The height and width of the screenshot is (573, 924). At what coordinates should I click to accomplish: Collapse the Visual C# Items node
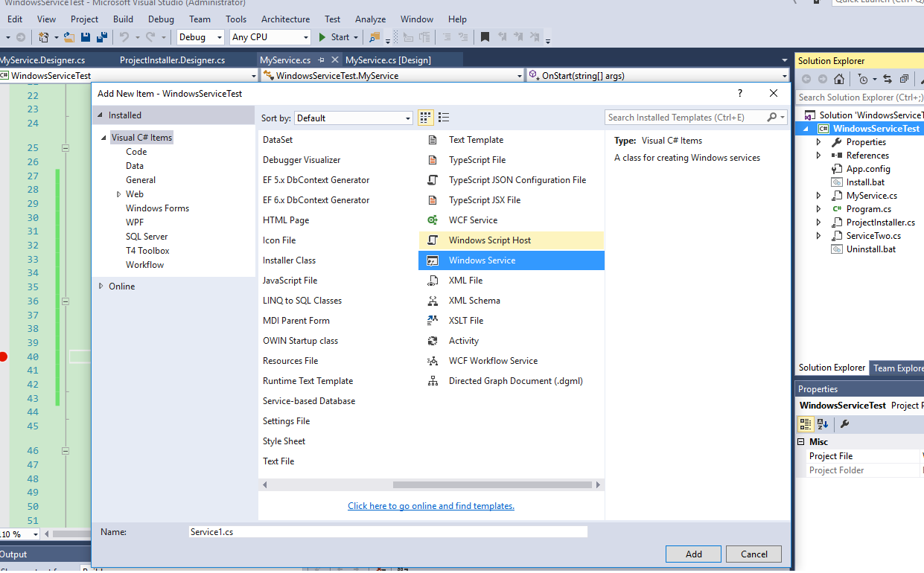click(x=104, y=138)
